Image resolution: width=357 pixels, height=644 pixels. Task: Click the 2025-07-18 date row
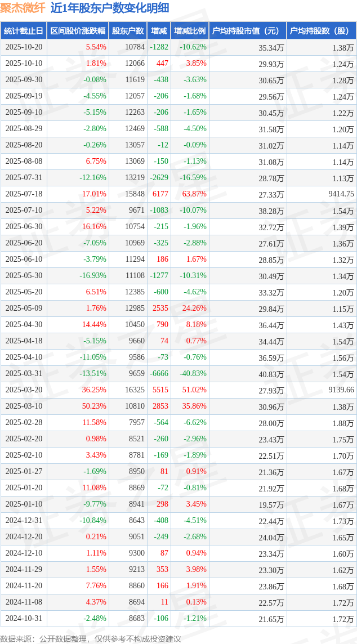point(24,194)
